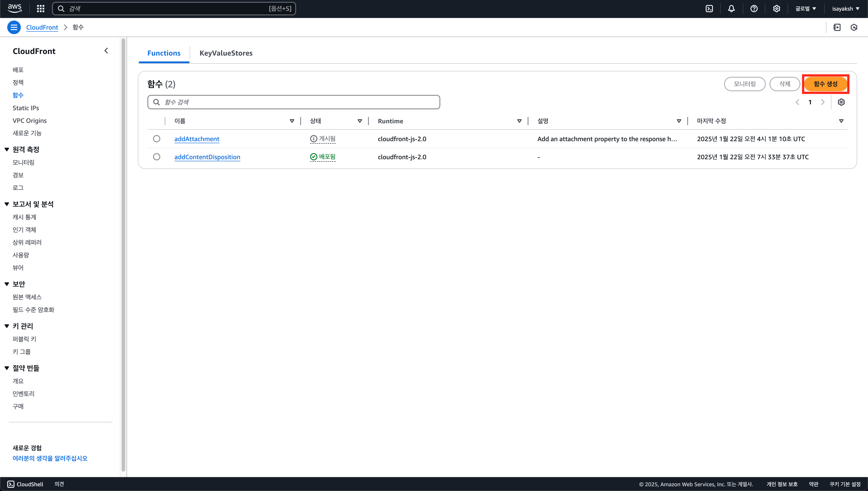Sort by 이름 column arrow
The image size is (868, 491).
tap(292, 121)
